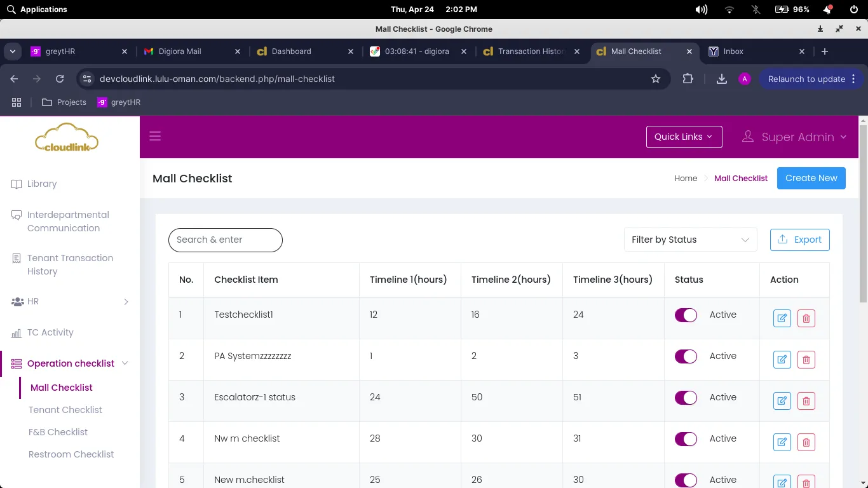This screenshot has width=868, height=488.
Task: Export the checklist with Export button
Action: [x=799, y=240]
